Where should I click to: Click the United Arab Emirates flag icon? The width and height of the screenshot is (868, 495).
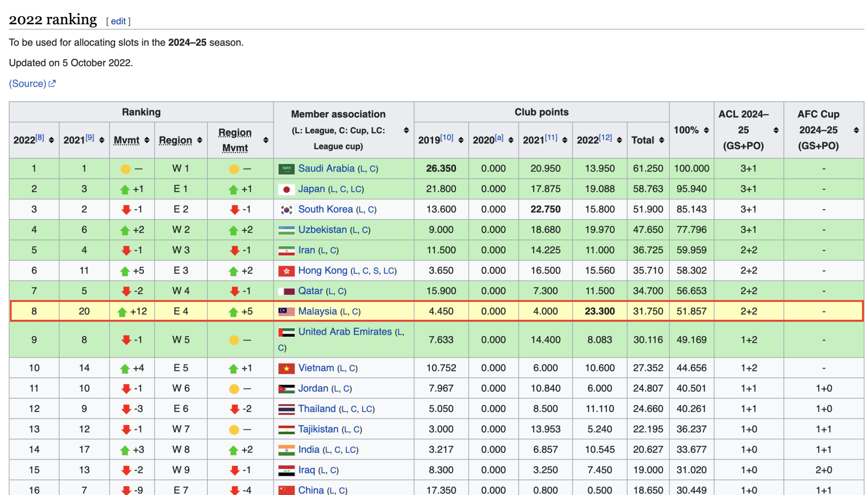(x=286, y=332)
